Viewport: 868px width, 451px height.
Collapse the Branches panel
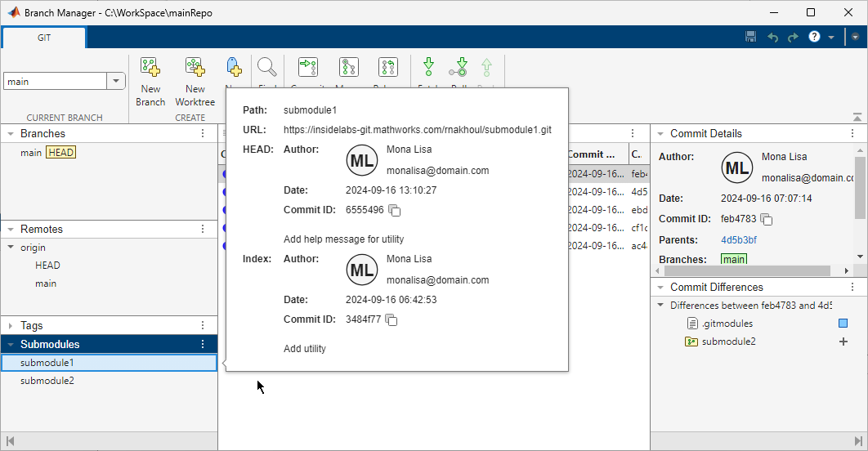[x=9, y=134]
